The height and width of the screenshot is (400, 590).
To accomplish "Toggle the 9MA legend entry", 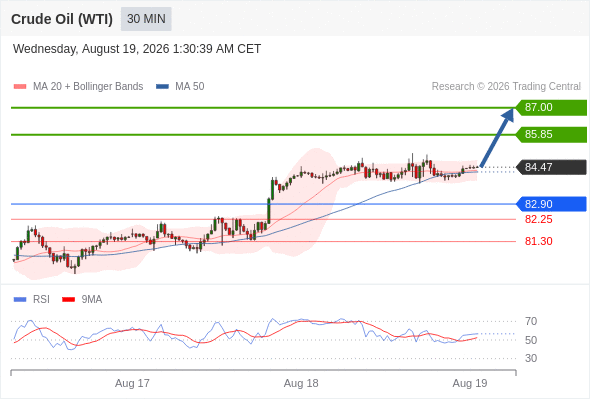I will coord(82,300).
